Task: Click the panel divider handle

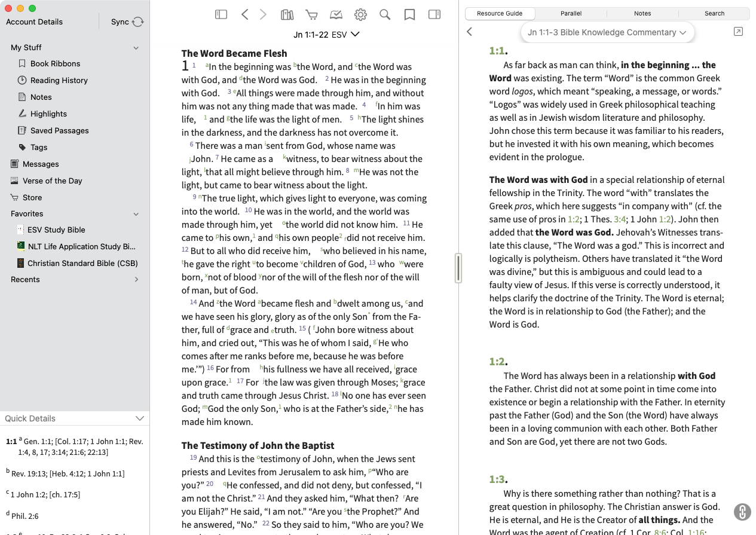Action: pos(458,268)
